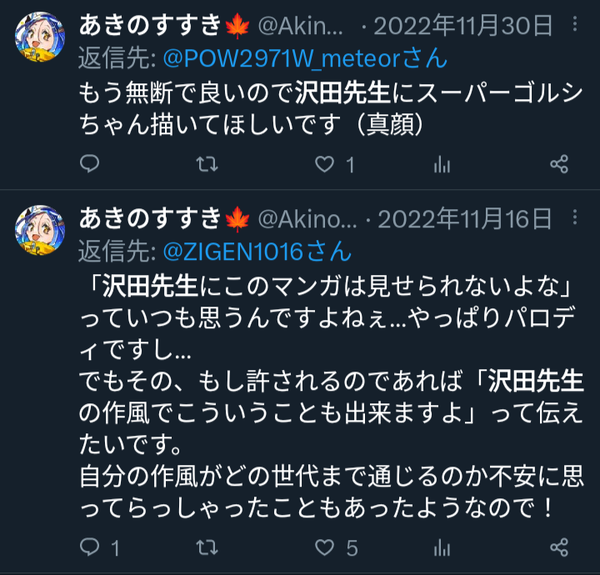Open the @ZIGEN1016 profile link
600x575 pixels.
pos(257,251)
